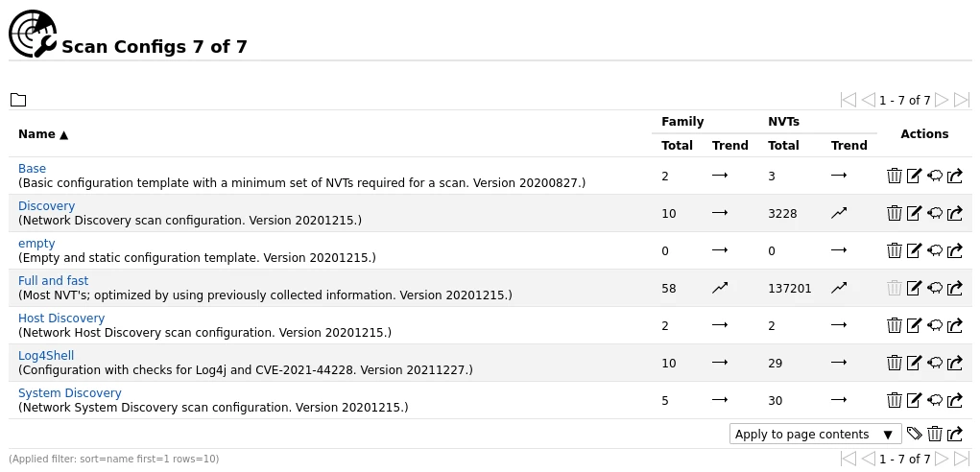Open the Log4Shell scan config link
The height and width of the screenshot is (472, 980).
pos(46,356)
